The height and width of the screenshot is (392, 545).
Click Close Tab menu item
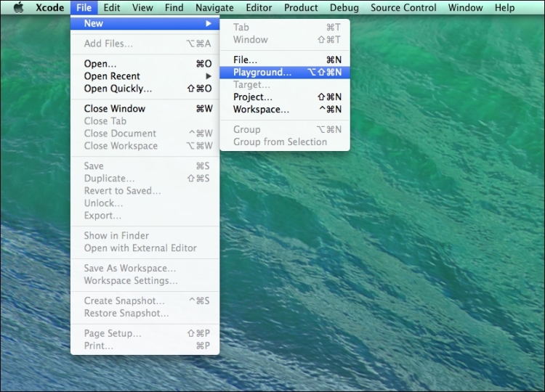pyautogui.click(x=145, y=121)
